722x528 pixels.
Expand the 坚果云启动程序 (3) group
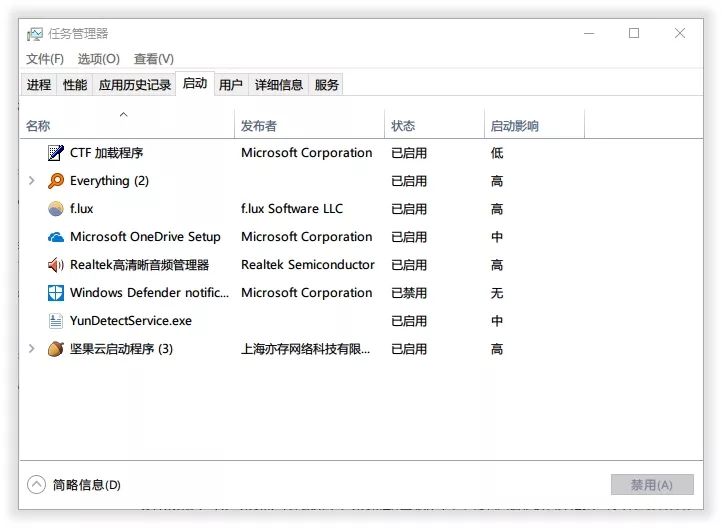point(32,348)
